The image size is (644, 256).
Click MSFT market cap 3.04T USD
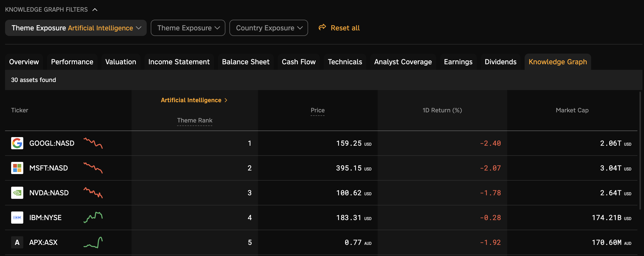616,168
